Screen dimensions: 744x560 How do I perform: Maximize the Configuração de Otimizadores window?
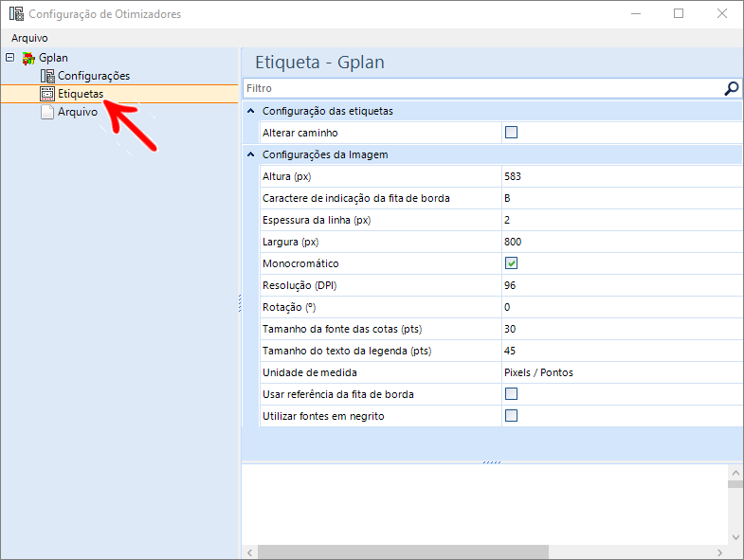pos(679,13)
